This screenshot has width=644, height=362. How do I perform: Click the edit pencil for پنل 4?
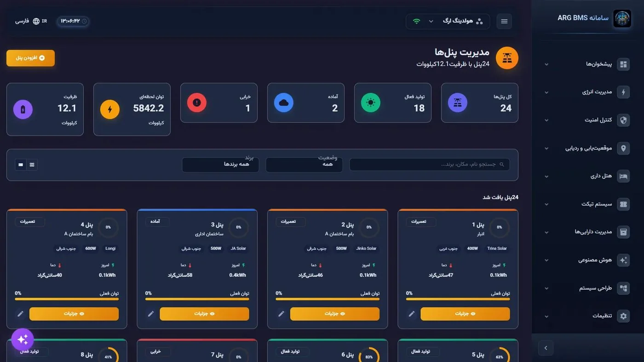(x=20, y=314)
